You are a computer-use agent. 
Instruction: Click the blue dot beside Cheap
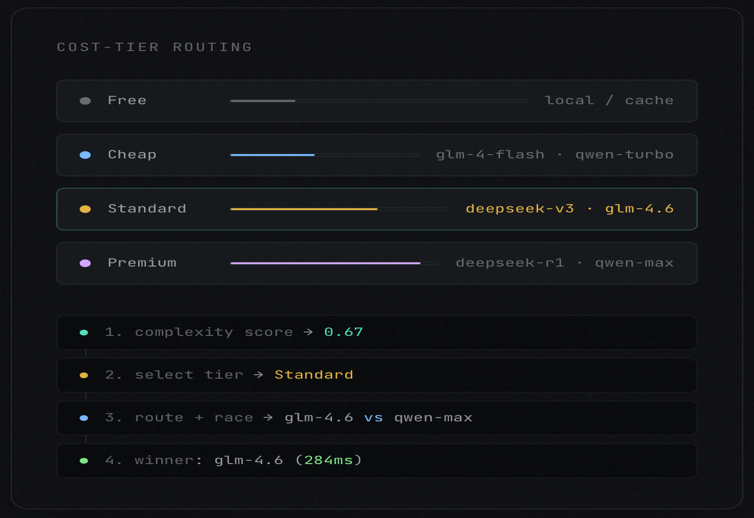pyautogui.click(x=85, y=155)
